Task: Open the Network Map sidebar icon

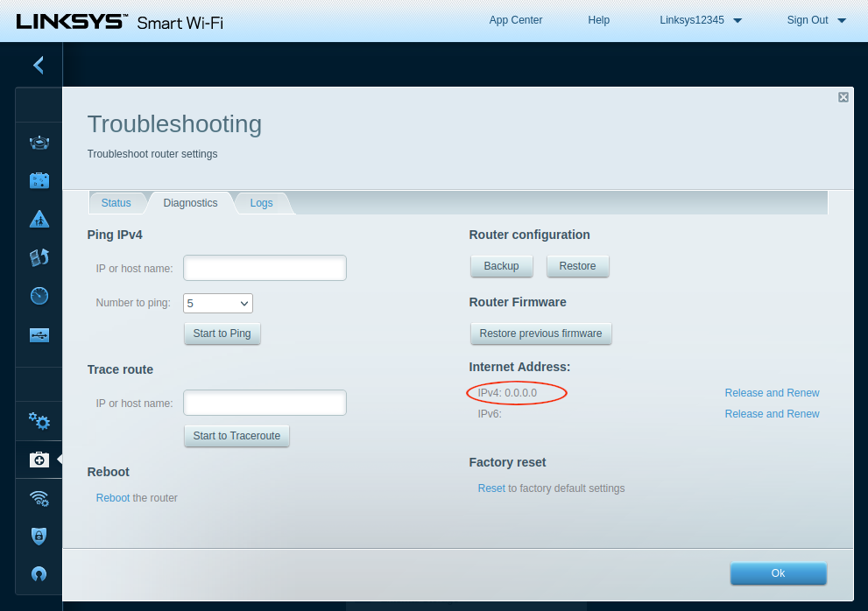Action: (x=39, y=142)
